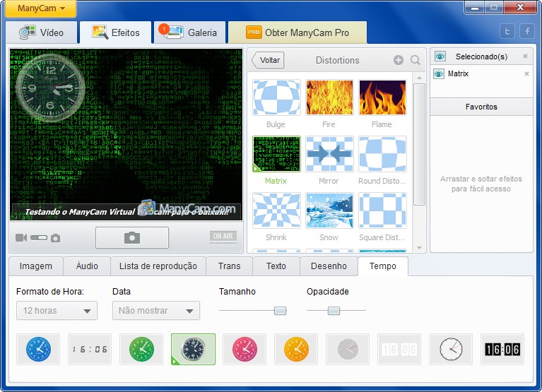
Task: Apply the Round Disto... effect thumbnail
Action: click(382, 154)
